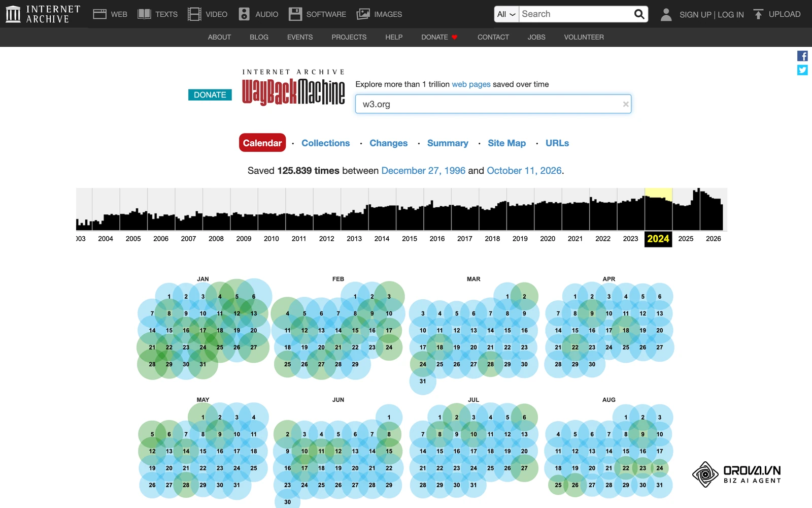This screenshot has width=812, height=508.
Task: Select year 2025 in the timeline
Action: pyautogui.click(x=686, y=239)
